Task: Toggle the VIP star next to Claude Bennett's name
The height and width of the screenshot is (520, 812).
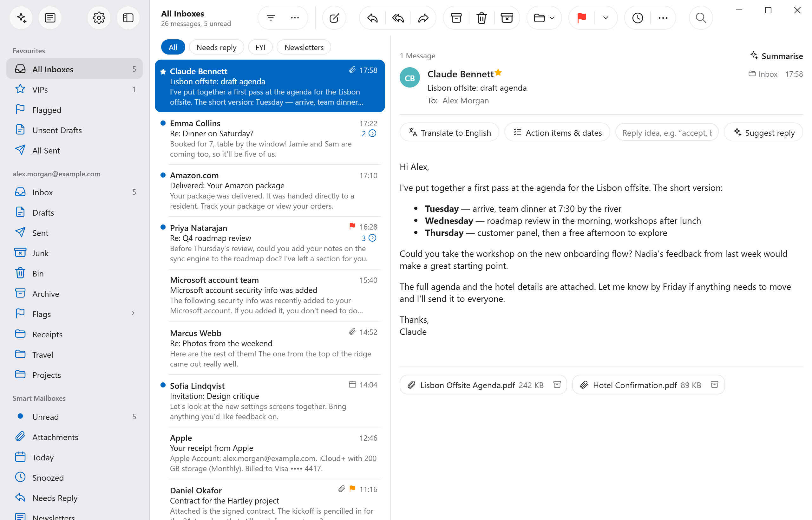Action: coord(498,73)
